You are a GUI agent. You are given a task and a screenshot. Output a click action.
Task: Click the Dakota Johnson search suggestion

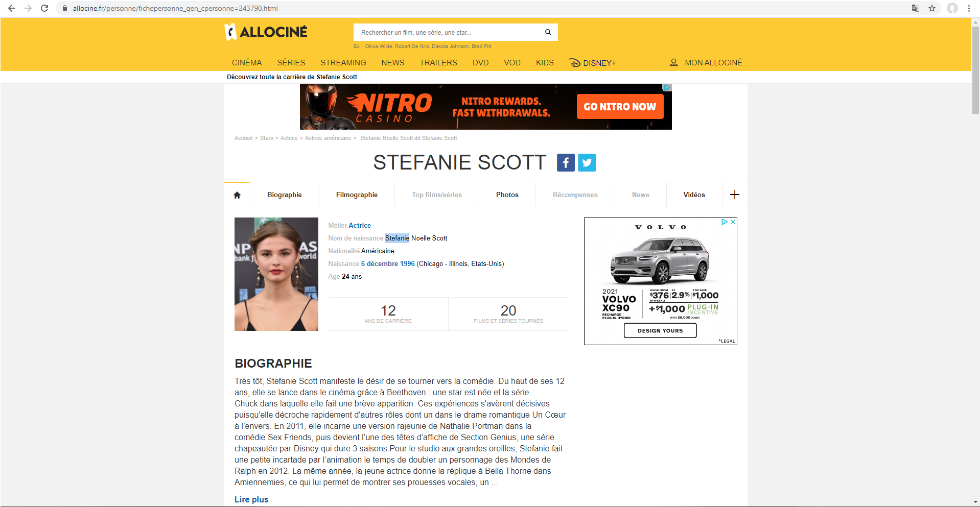point(450,46)
